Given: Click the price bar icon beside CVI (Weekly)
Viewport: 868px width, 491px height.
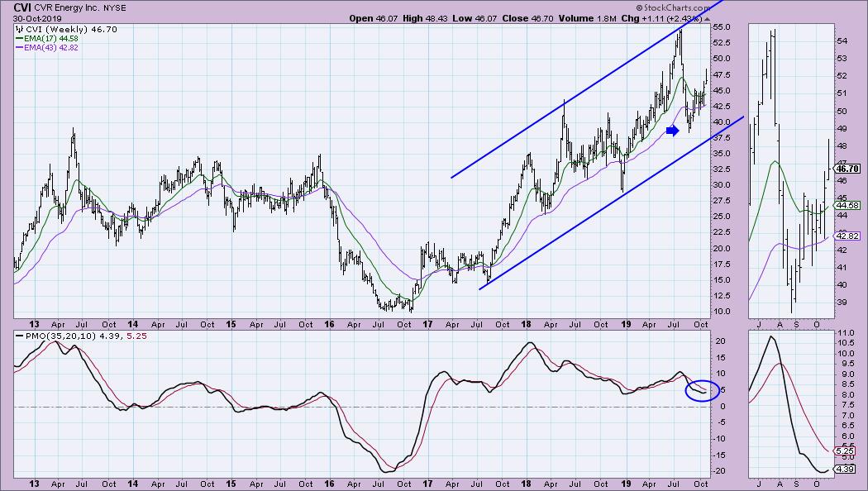Looking at the screenshot, I should pyautogui.click(x=20, y=29).
